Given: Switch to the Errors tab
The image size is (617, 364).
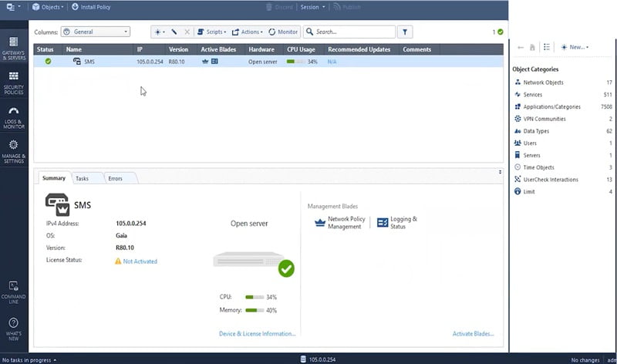Looking at the screenshot, I should click(115, 178).
